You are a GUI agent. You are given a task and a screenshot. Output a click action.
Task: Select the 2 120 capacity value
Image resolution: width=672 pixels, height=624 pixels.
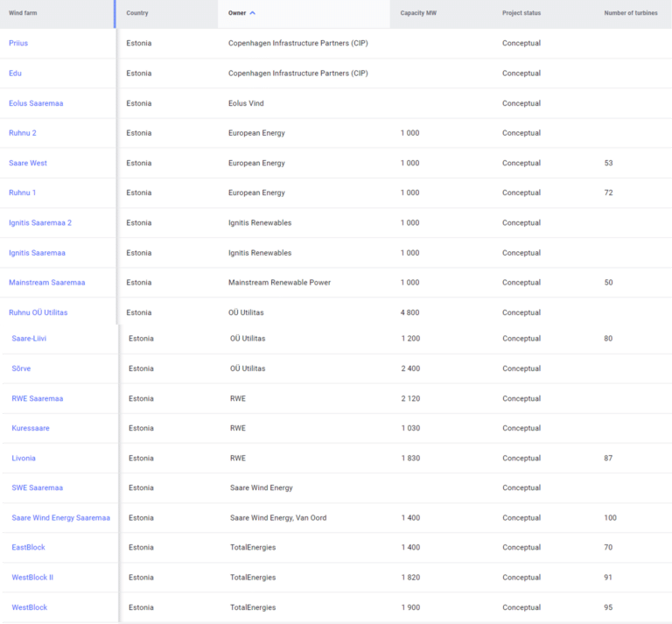coord(410,398)
